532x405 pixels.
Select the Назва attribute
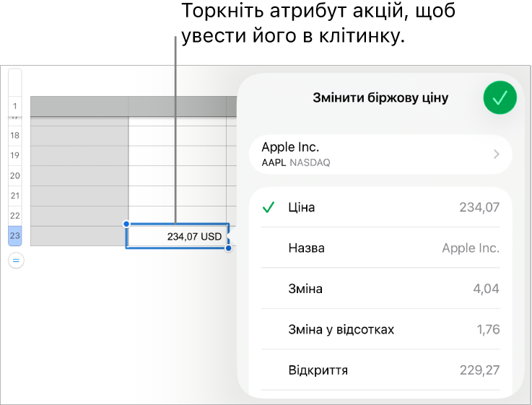380,248
